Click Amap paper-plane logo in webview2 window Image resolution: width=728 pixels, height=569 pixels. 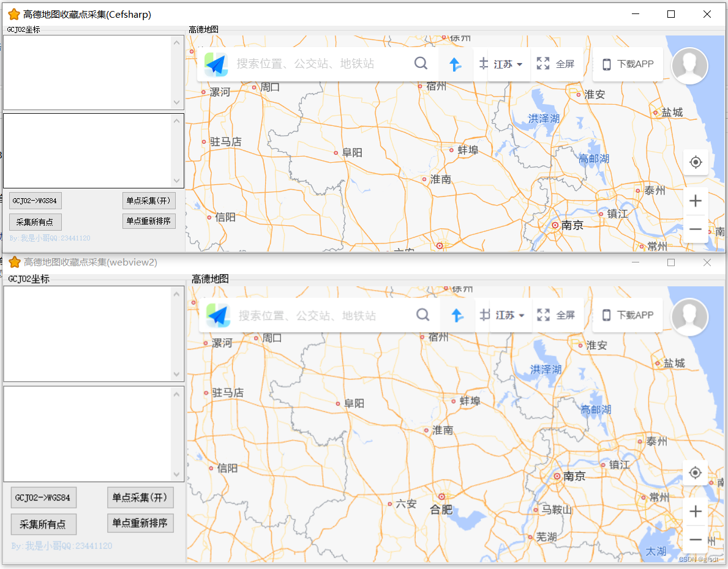tap(218, 316)
